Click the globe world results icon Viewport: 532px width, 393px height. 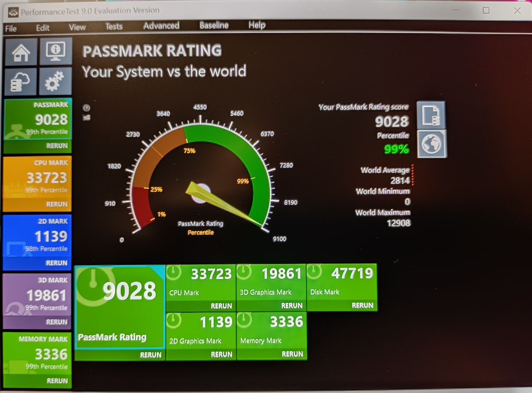click(431, 144)
